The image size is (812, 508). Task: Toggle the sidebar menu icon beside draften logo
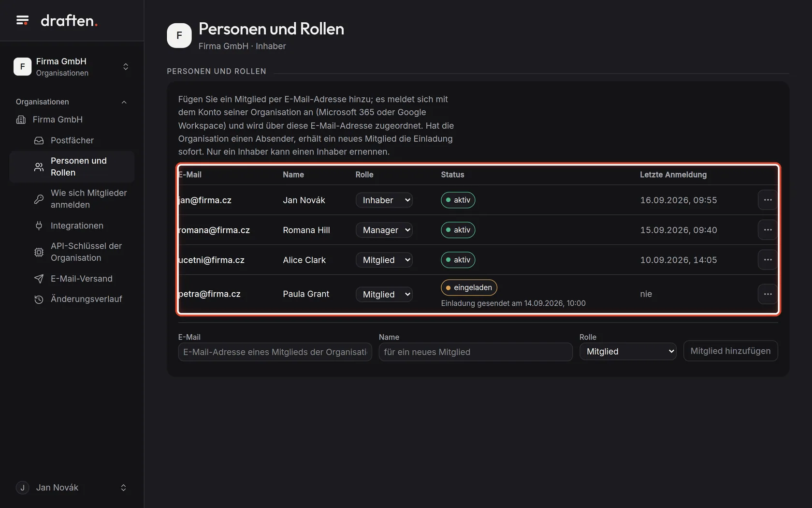(22, 20)
